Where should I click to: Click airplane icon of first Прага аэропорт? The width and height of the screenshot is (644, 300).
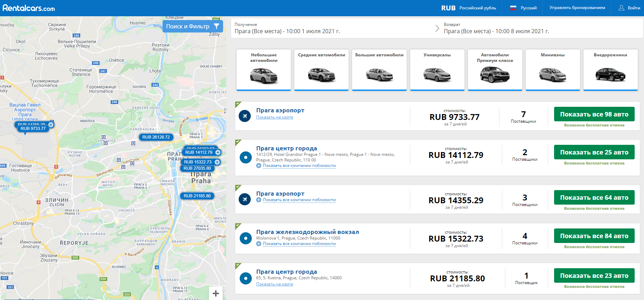pyautogui.click(x=245, y=116)
